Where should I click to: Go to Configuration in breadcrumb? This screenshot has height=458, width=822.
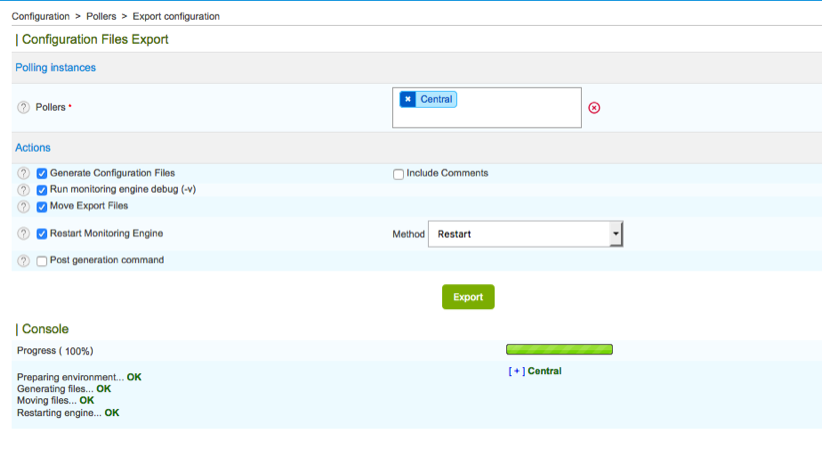[x=41, y=16]
